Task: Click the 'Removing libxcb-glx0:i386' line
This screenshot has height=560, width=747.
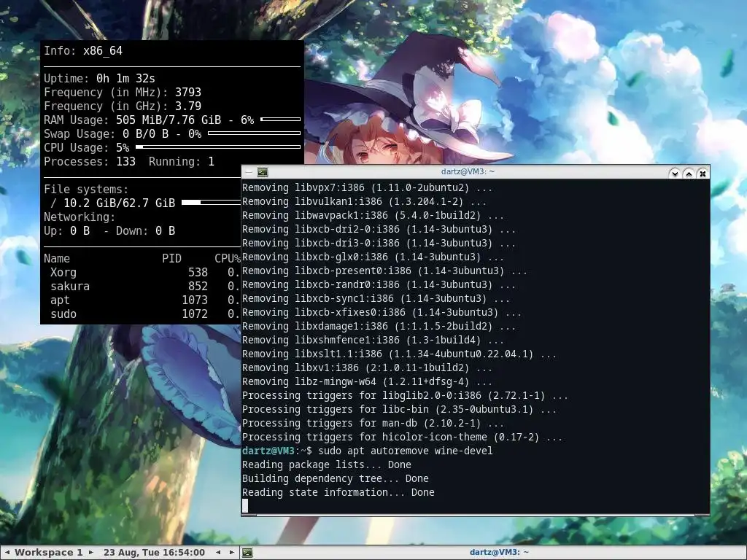Action: 373,257
